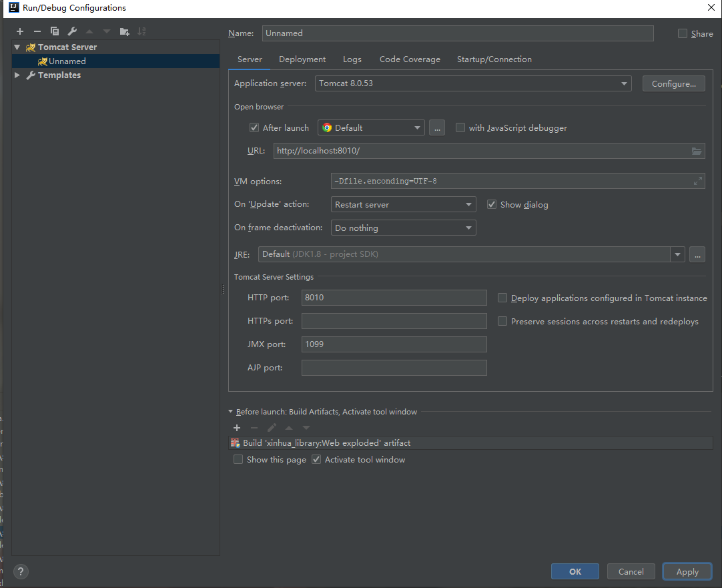Open browser selection ellipsis button
Image resolution: width=722 pixels, height=588 pixels.
pyautogui.click(x=437, y=127)
